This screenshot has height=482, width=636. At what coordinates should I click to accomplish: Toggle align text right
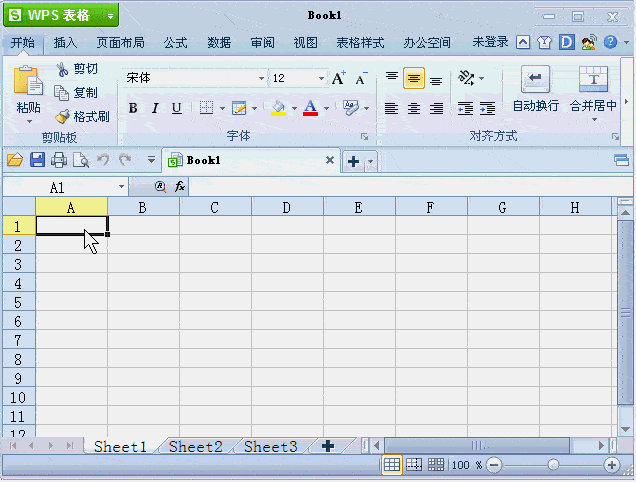pos(436,108)
